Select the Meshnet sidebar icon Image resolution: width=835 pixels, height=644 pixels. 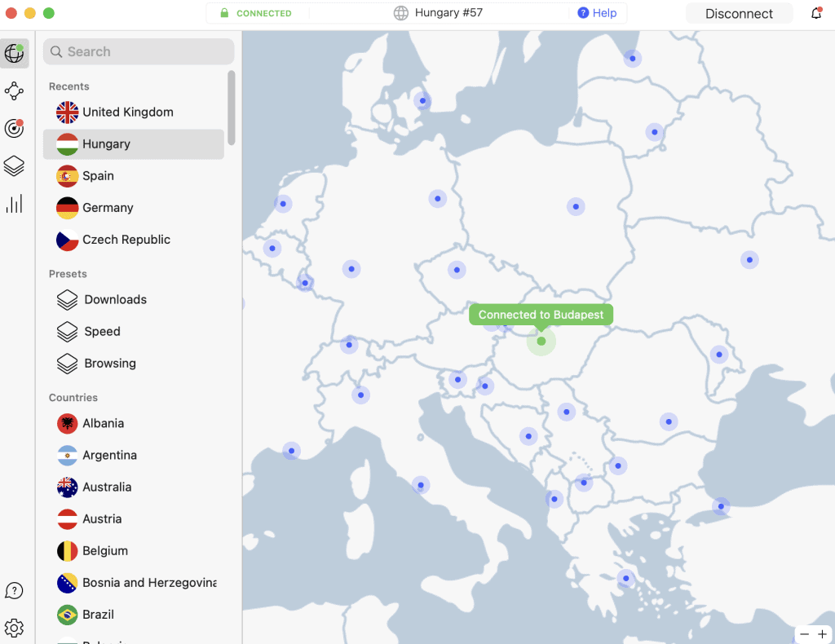click(x=14, y=91)
